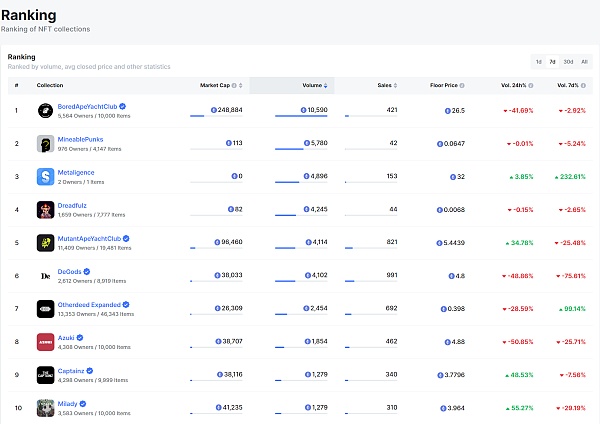Viewport: 600px width, 424px height.
Task: Sort by Floor Price column header
Action: 443,85
